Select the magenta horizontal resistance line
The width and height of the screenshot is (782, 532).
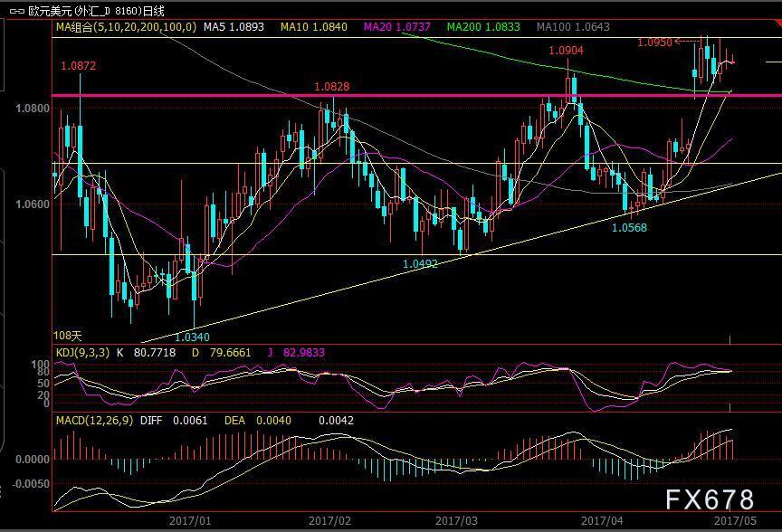(x=417, y=95)
